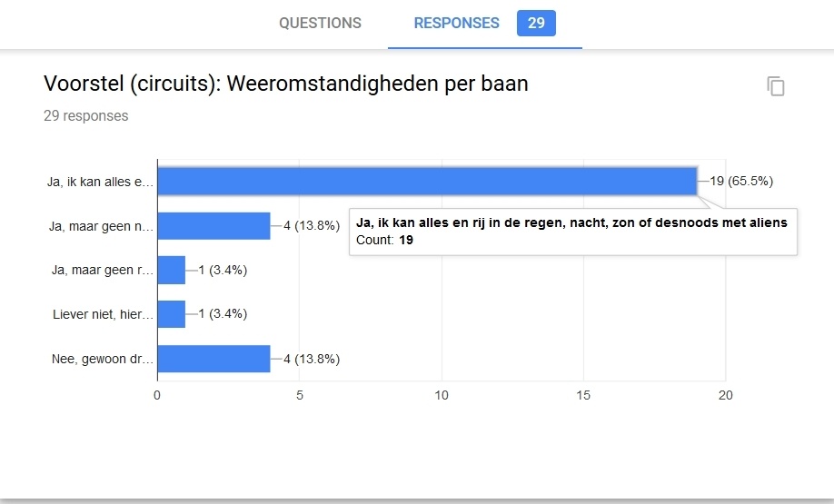Click the "Ja, maar geen n…" axis label
This screenshot has height=504, width=834.
[x=101, y=226]
